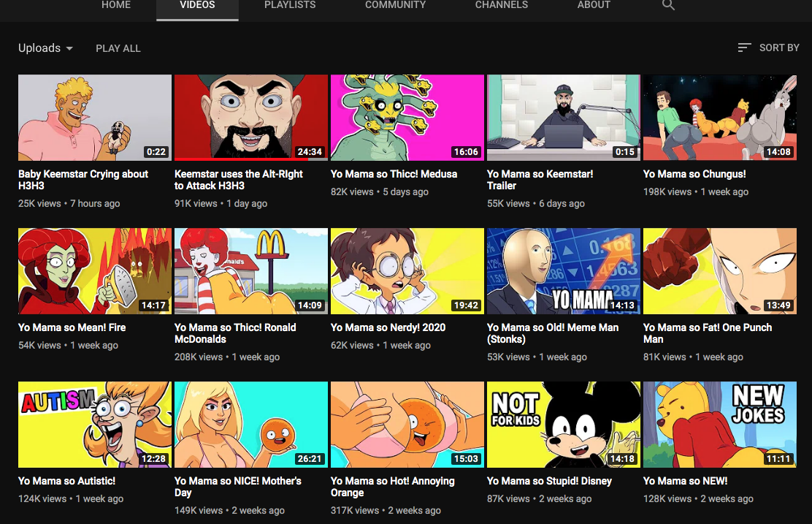Open the Meme Man Stonks thumbnail
The image size is (812, 524).
click(564, 271)
